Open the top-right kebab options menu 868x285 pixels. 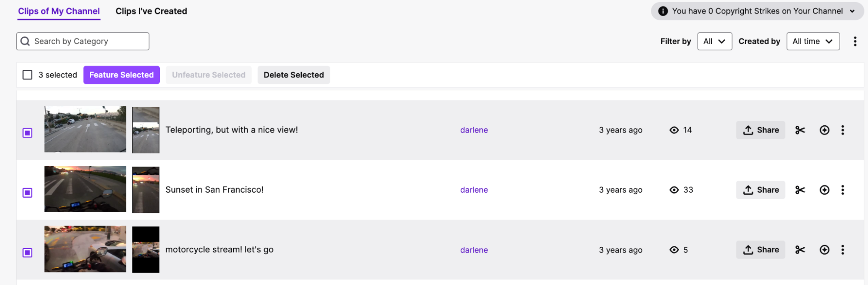coord(855,41)
